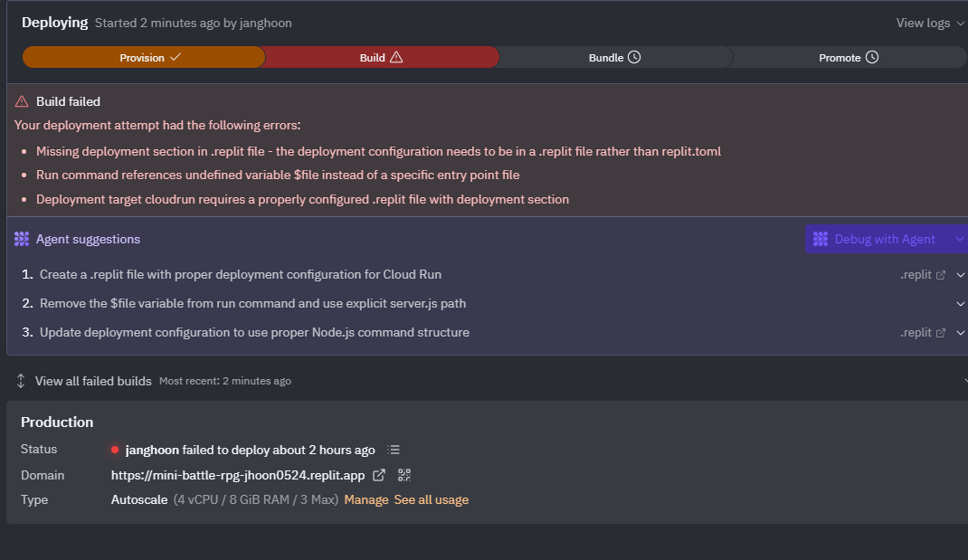The height and width of the screenshot is (560, 968).
Task: Show the QR code for the domain
Action: pyautogui.click(x=404, y=475)
